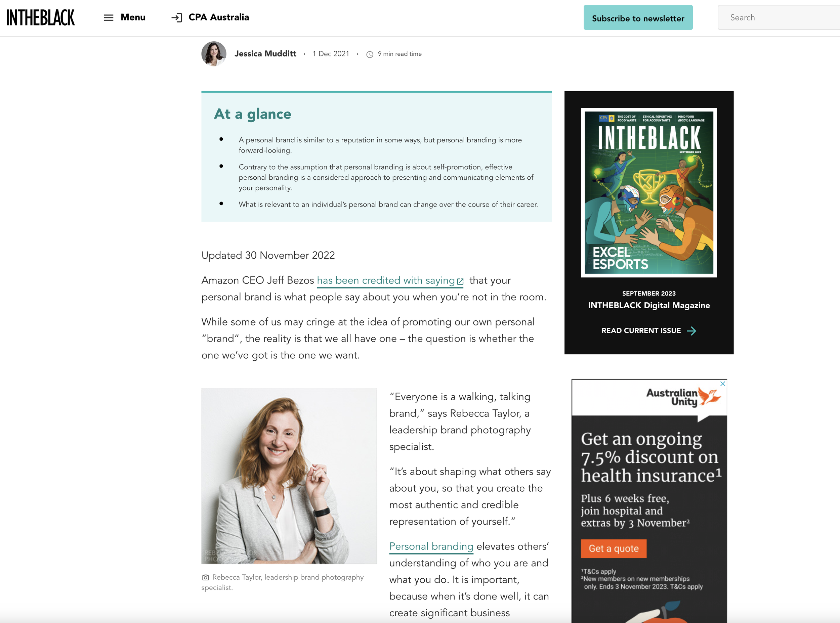The image size is (840, 623).
Task: Click Rebecca Taylor portrait photo
Action: [289, 476]
